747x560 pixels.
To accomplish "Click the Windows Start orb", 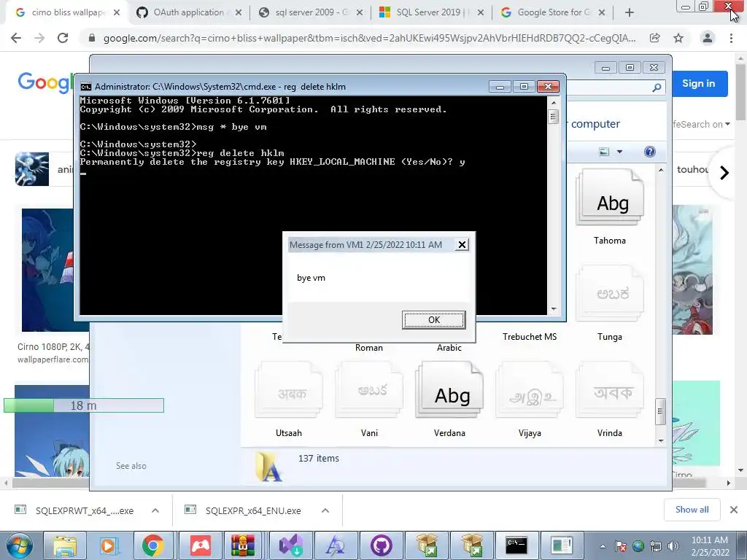I will pos(20,545).
